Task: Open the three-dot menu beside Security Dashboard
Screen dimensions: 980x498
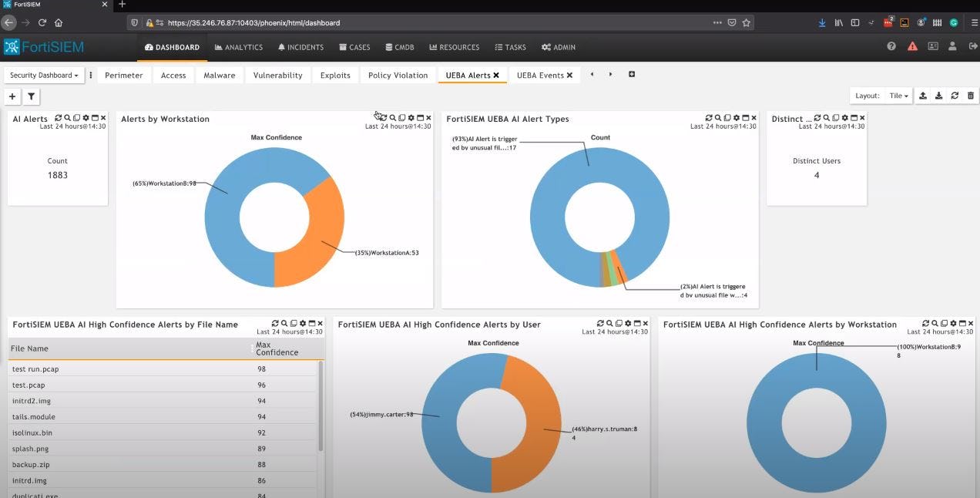Action: [91, 75]
